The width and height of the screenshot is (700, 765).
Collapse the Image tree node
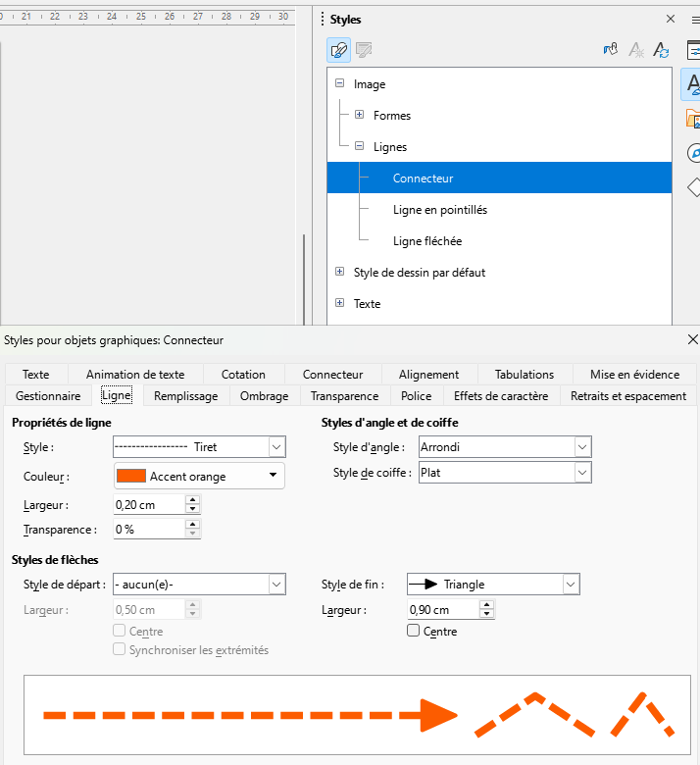(340, 83)
